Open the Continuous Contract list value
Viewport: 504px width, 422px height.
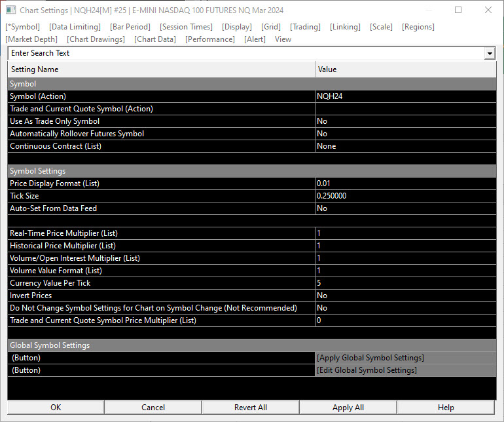405,146
